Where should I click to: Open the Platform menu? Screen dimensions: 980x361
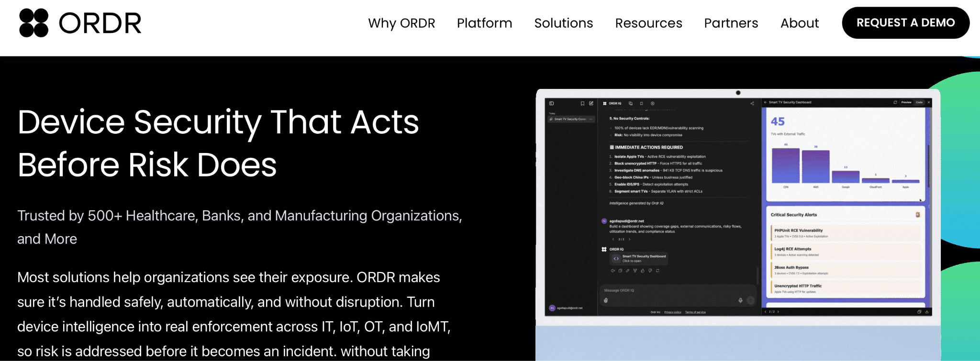click(484, 23)
